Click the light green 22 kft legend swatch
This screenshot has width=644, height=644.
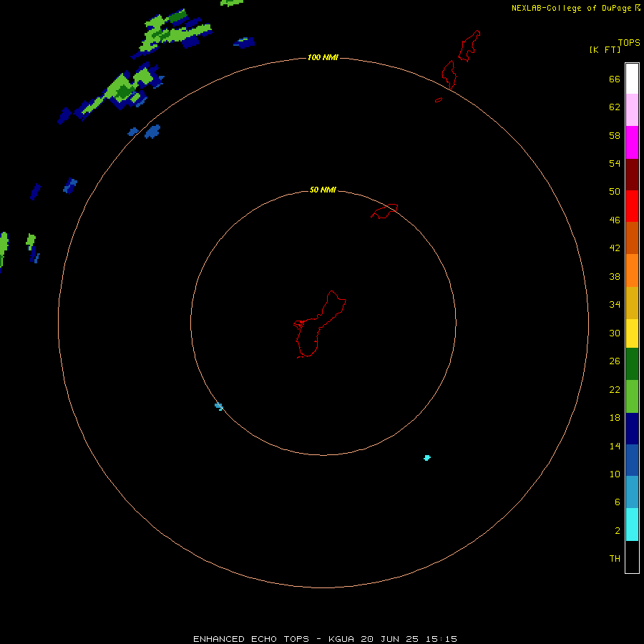632,396
